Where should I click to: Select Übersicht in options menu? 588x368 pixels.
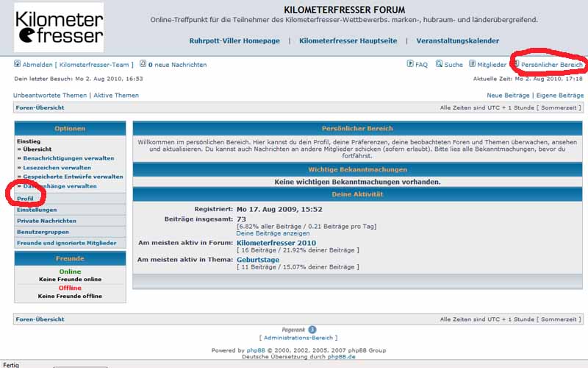[x=37, y=149]
